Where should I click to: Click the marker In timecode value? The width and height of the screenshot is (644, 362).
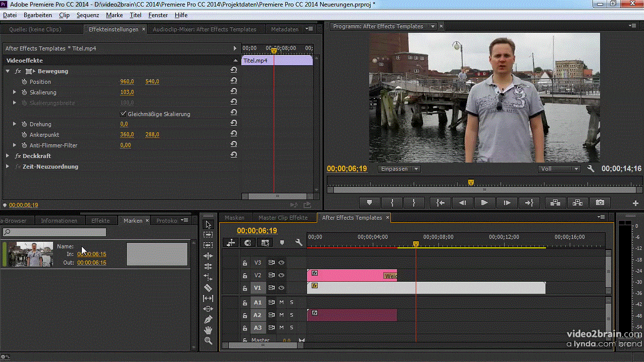pyautogui.click(x=91, y=254)
